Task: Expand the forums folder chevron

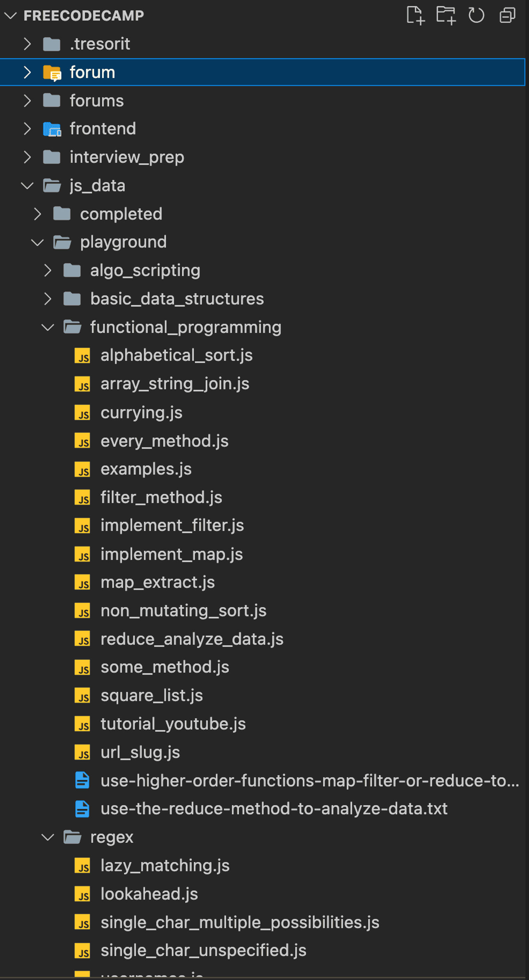Action: click(x=27, y=101)
